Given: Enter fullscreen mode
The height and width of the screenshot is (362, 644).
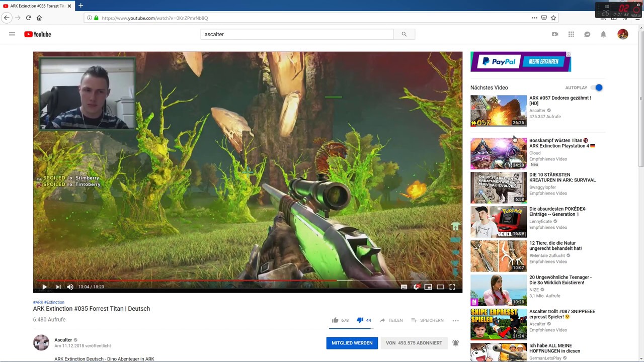Looking at the screenshot, I should pos(452,287).
